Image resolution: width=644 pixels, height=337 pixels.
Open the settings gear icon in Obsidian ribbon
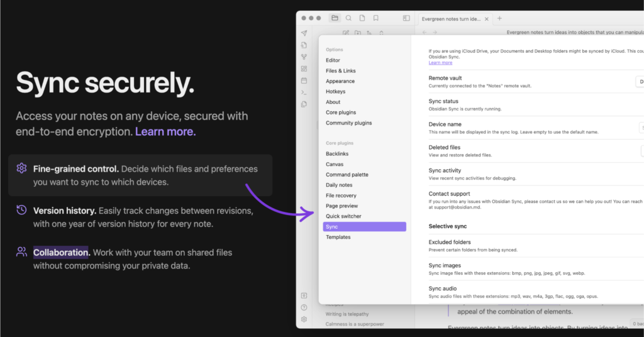click(x=304, y=319)
